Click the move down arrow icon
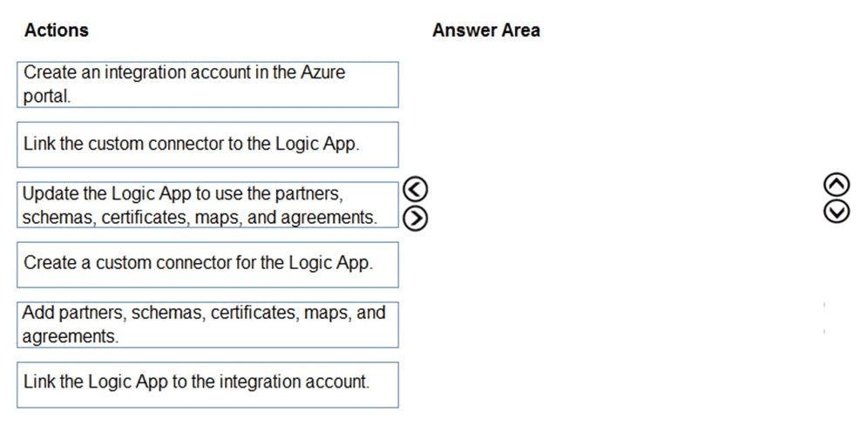 coord(836,212)
